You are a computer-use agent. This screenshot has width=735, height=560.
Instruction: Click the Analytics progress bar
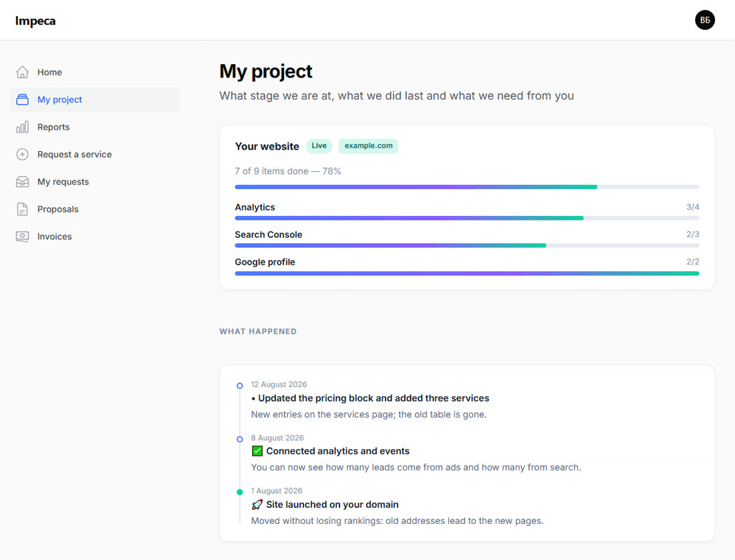(x=467, y=218)
